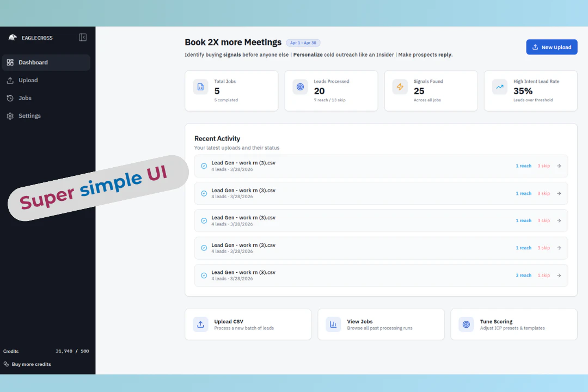This screenshot has width=588, height=392.
Task: Click the completed check icon in the 3 reach row
Action: 204,275
